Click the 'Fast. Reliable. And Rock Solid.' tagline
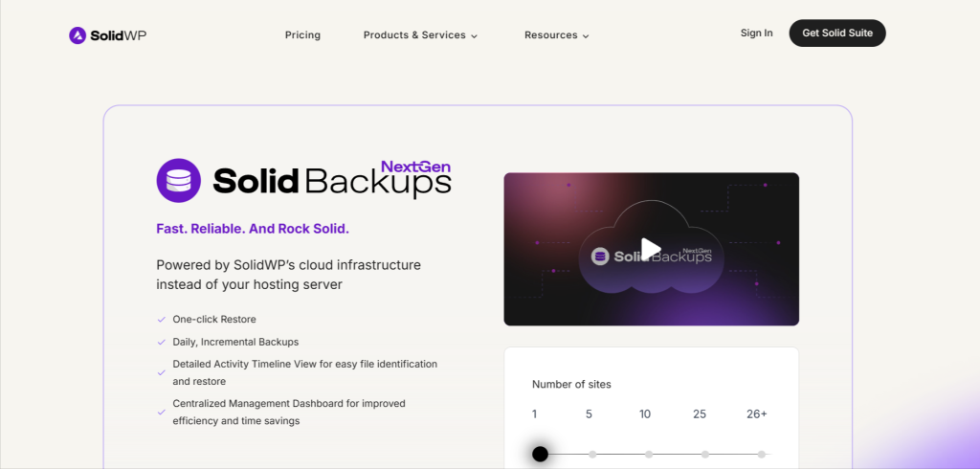Viewport: 980px width, 469px height. (x=253, y=229)
